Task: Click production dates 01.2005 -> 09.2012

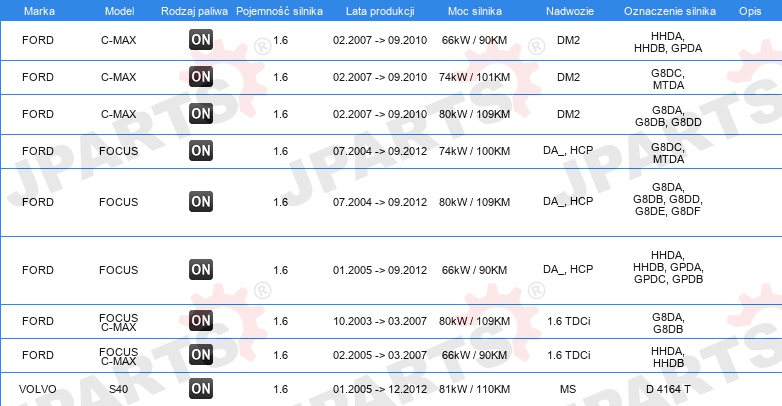Action: [380, 270]
